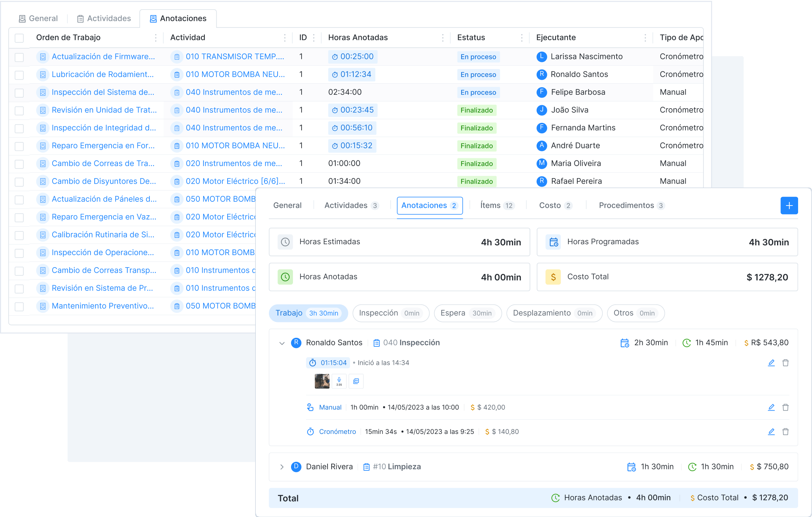Image resolution: width=812 pixels, height=517 pixels.
Task: Open the photo thumbnail attachment
Action: click(322, 381)
